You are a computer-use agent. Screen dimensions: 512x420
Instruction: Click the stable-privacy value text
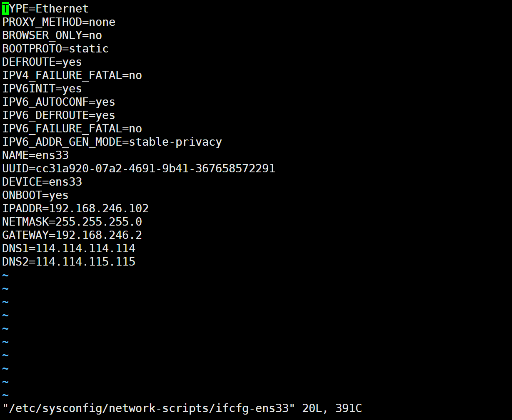pyautogui.click(x=175, y=142)
